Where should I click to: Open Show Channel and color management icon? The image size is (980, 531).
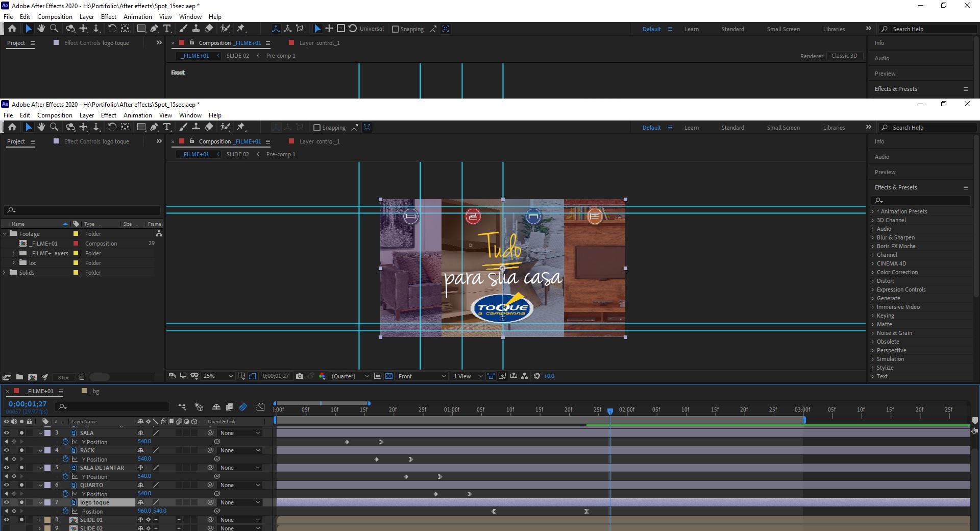322,376
